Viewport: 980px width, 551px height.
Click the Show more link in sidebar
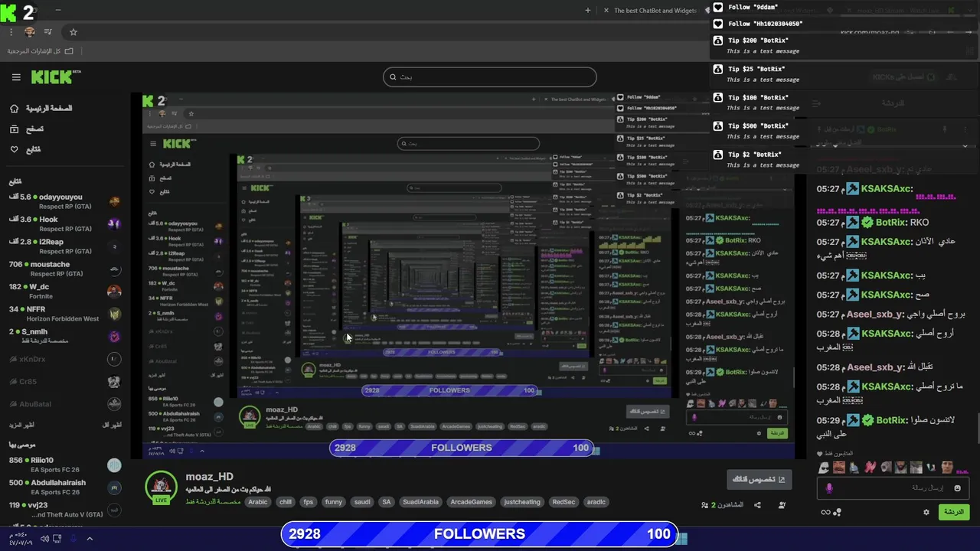click(21, 425)
